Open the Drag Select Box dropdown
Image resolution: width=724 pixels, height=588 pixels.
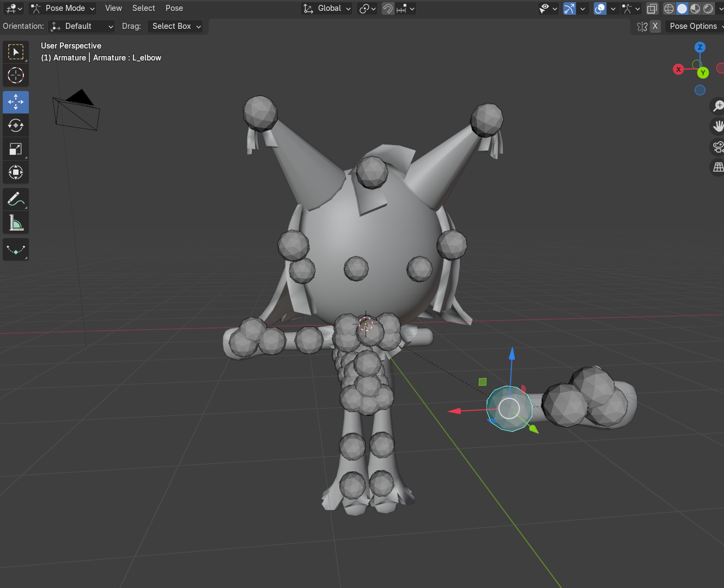point(175,26)
